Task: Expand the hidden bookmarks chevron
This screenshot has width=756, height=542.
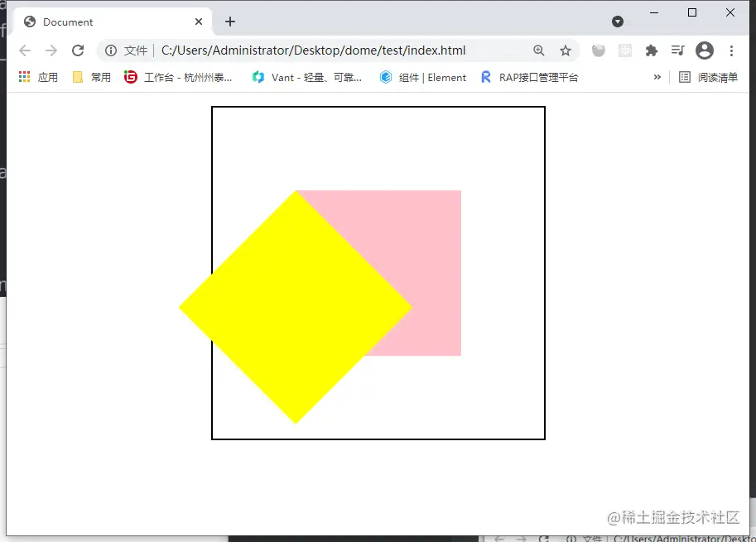Action: pyautogui.click(x=657, y=77)
